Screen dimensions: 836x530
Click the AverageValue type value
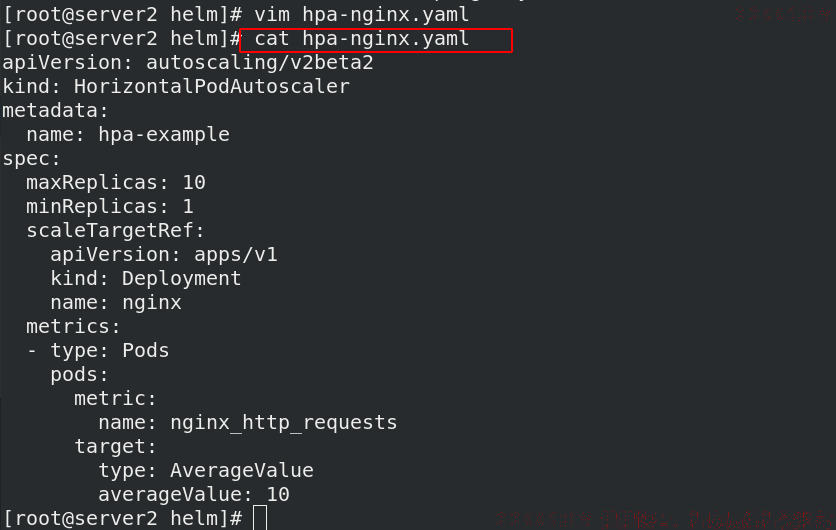242,470
